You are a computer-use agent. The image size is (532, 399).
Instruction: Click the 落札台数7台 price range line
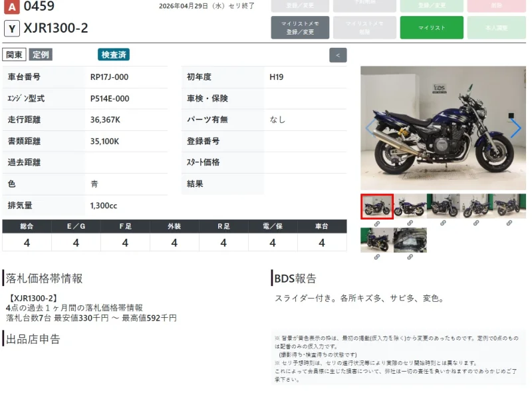[91, 318]
